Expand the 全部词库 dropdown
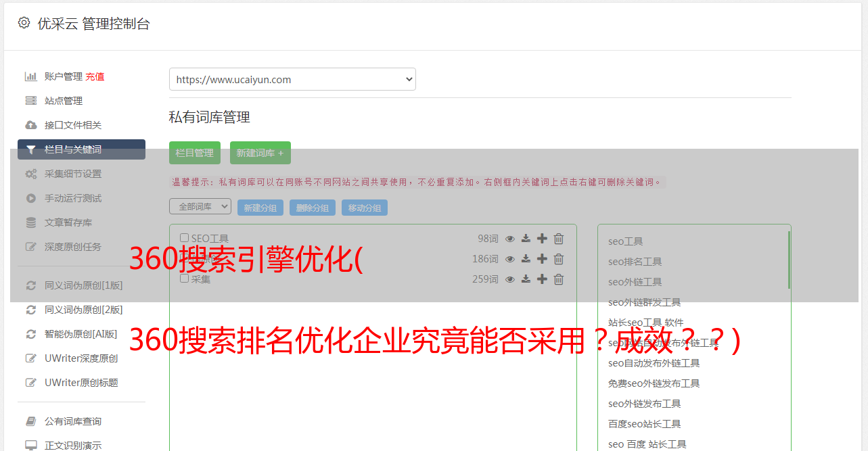The width and height of the screenshot is (868, 451). 200,206
